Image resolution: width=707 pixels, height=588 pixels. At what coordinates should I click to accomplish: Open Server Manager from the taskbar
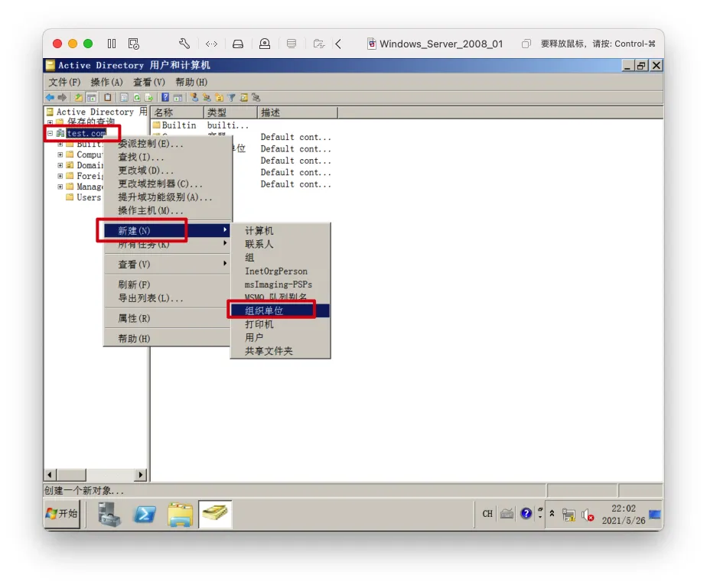click(x=109, y=514)
